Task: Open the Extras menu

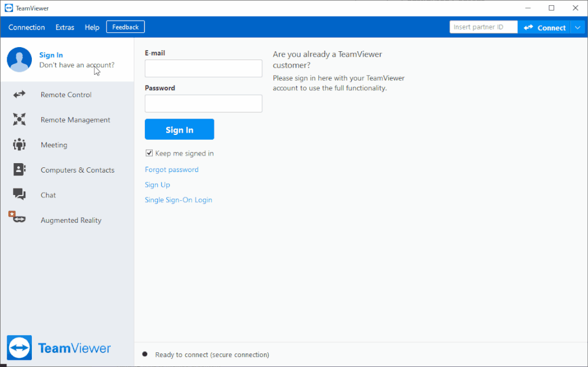Action: click(65, 27)
